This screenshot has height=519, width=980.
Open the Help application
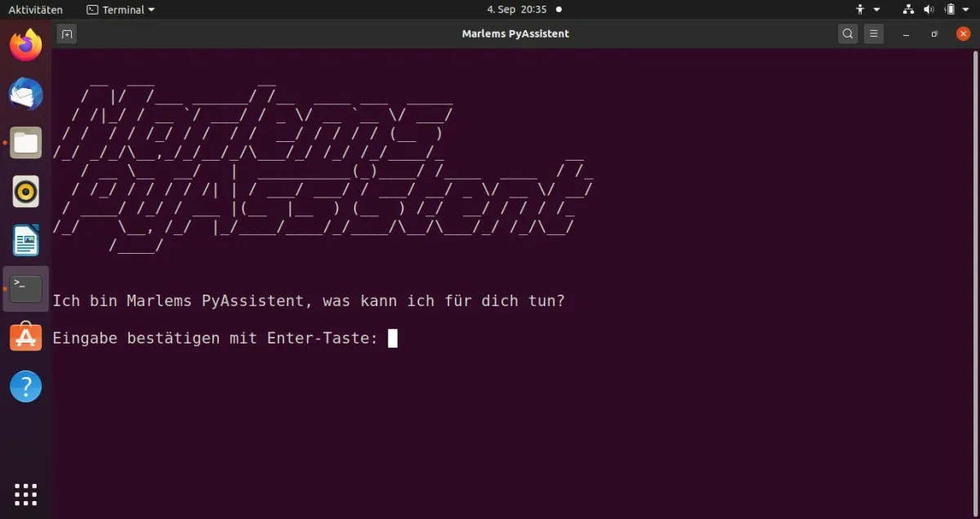(25, 386)
